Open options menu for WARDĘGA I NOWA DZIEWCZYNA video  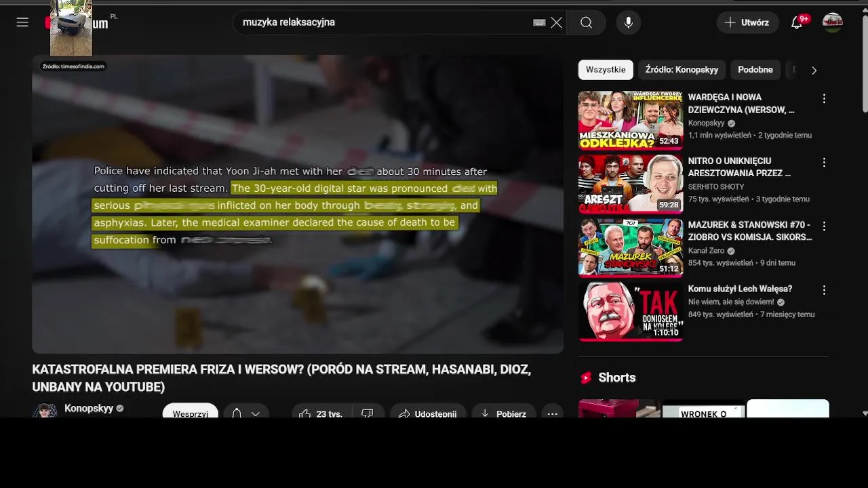tap(824, 99)
